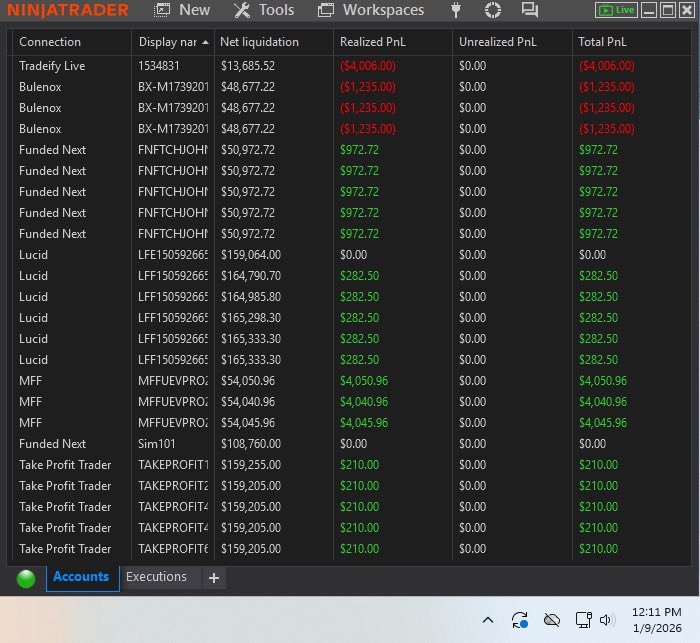Click the crossed-out cloud tray icon

point(552,620)
